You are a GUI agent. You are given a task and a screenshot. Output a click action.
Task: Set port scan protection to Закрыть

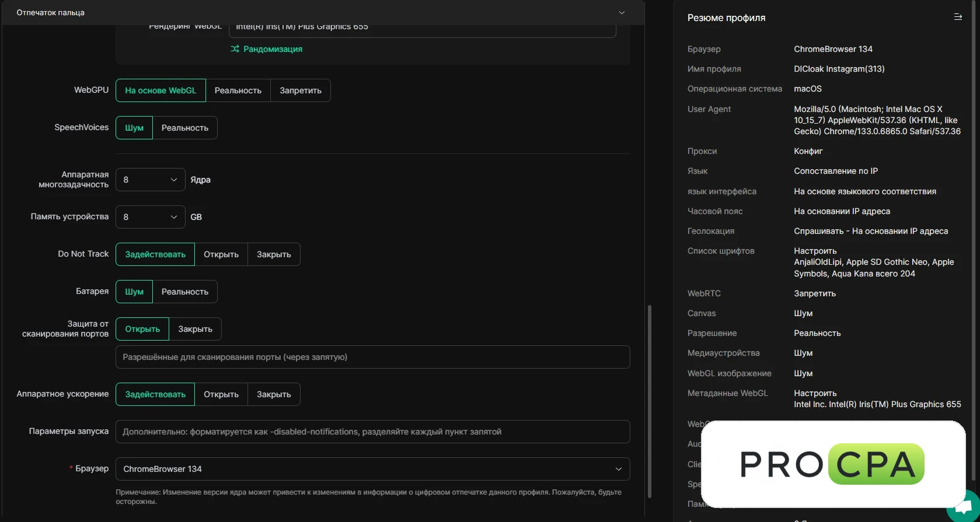(196, 329)
